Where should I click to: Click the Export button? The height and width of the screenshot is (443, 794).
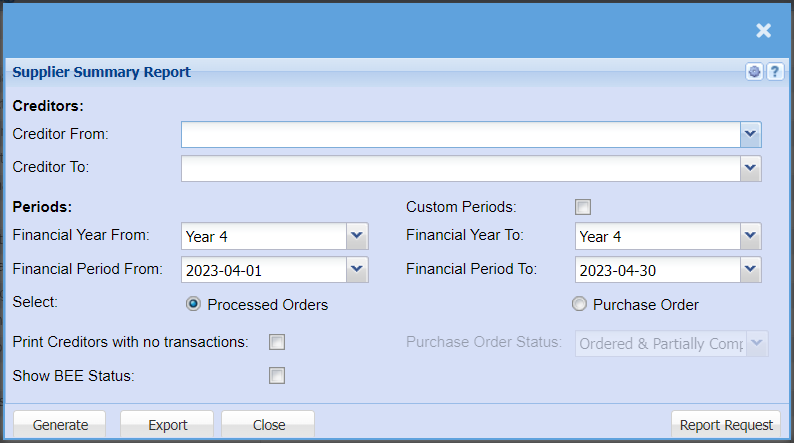click(x=167, y=425)
